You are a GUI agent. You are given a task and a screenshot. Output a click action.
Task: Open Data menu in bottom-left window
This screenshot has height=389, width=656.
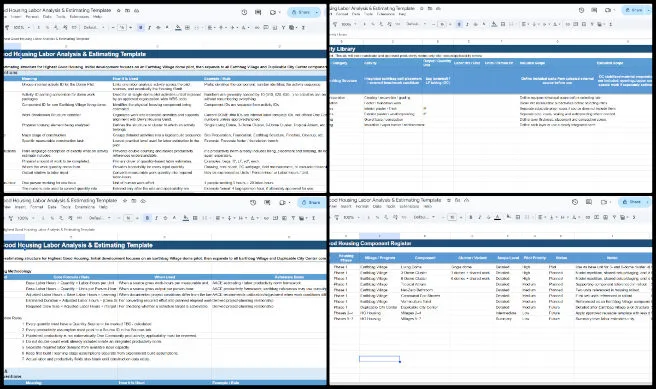52,207
